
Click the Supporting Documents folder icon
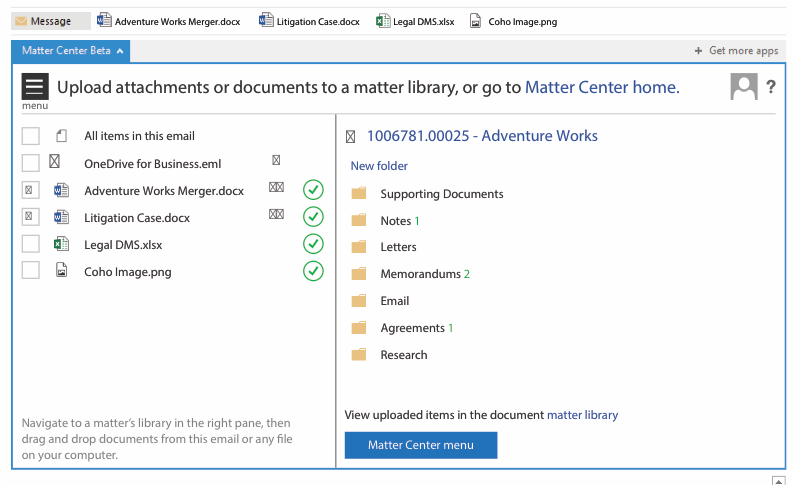pyautogui.click(x=359, y=193)
